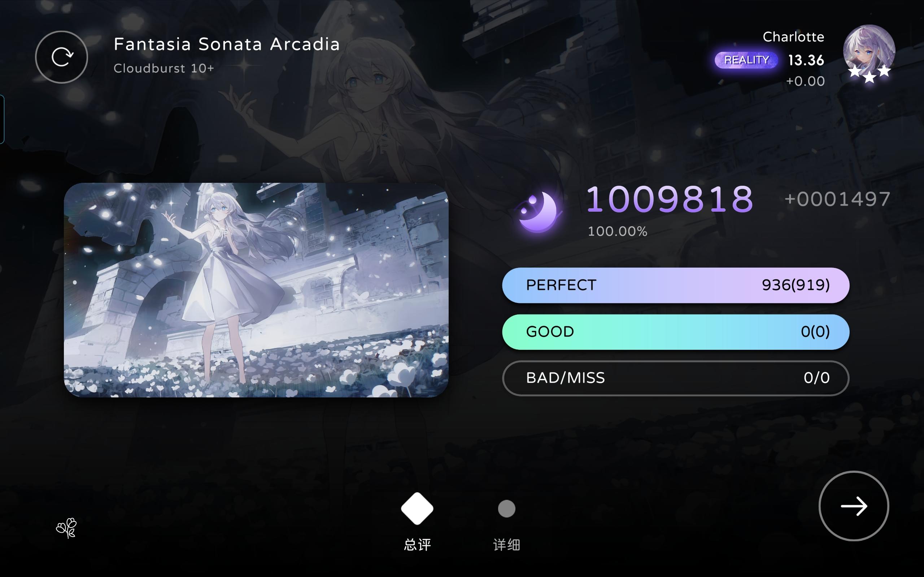Viewport: 924px width, 577px height.
Task: Click the REALITY rating badge
Action: [x=746, y=60]
